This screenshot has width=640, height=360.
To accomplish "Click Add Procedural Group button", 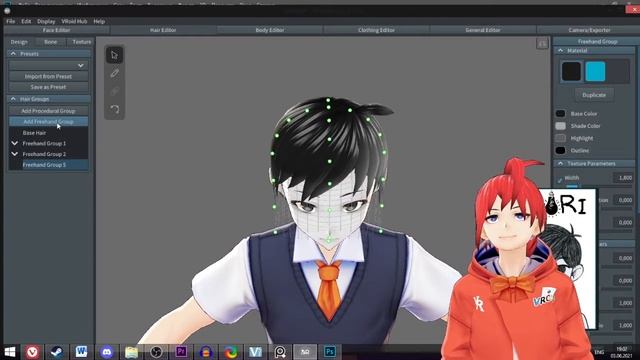I will pyautogui.click(x=48, y=111).
